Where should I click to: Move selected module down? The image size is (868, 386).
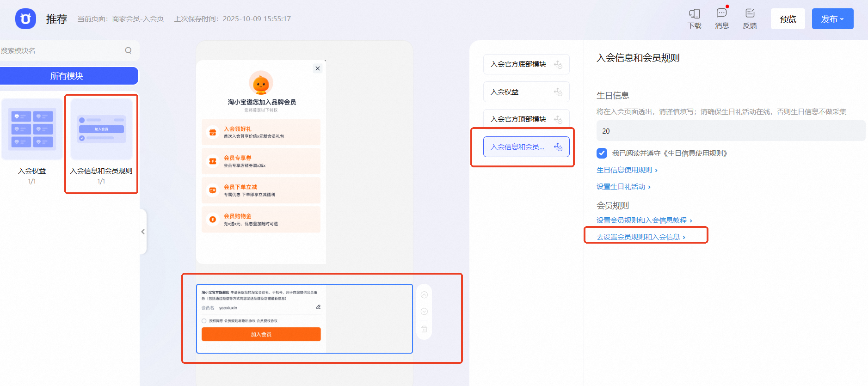424,312
